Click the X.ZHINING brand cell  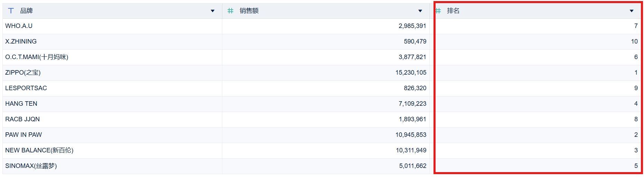tap(112, 42)
